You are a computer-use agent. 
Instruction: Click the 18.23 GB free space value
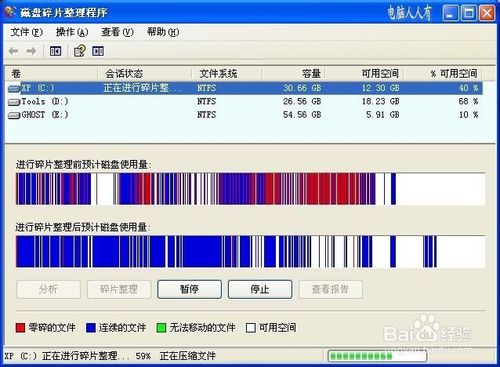click(380, 102)
